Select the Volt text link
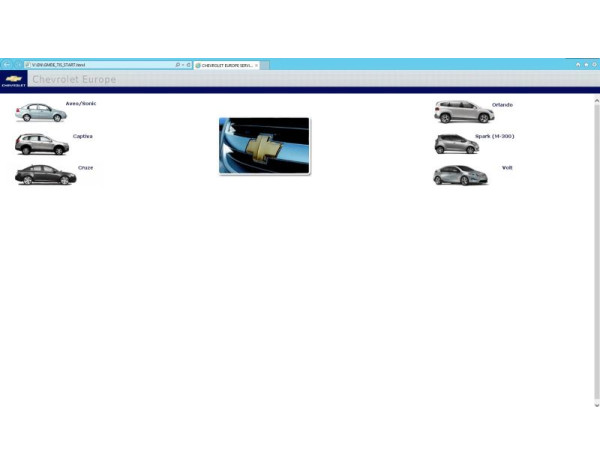The height and width of the screenshot is (466, 600). pos(507,167)
